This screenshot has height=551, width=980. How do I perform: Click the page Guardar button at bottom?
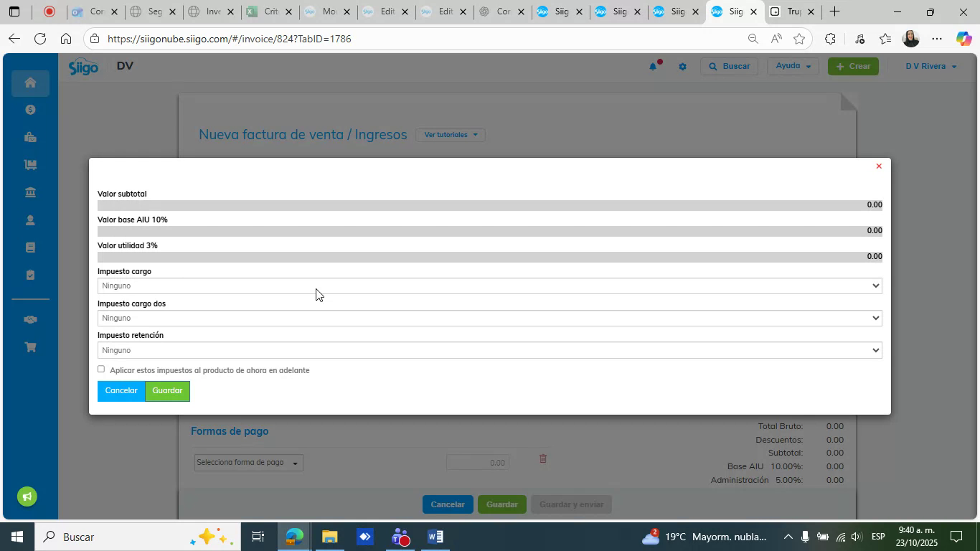coord(502,504)
